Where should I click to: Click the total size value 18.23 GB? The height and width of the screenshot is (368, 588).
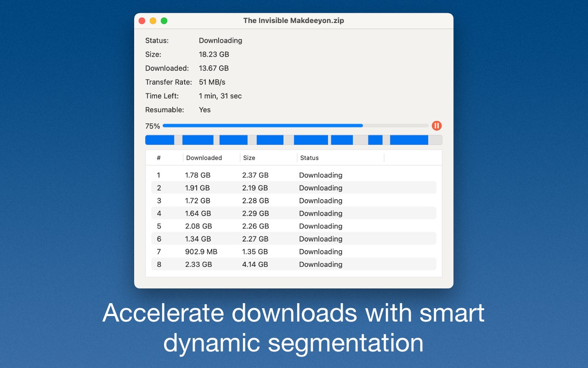(x=214, y=54)
